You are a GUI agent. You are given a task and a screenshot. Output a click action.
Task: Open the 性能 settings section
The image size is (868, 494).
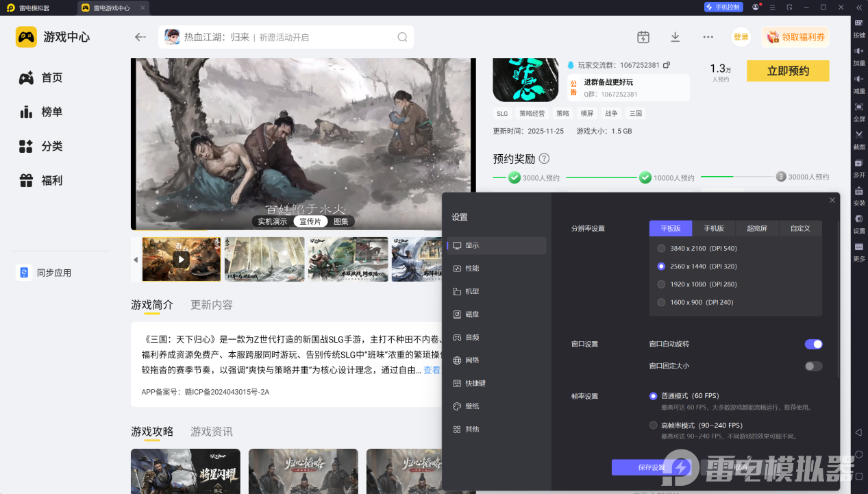coord(472,269)
